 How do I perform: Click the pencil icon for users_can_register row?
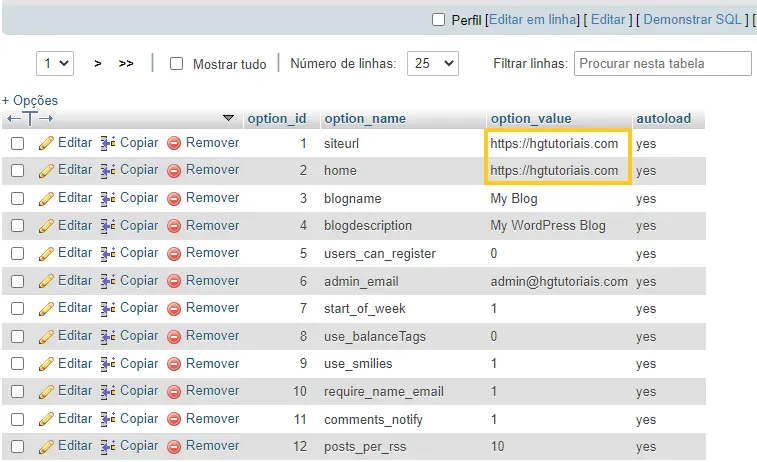click(x=46, y=253)
